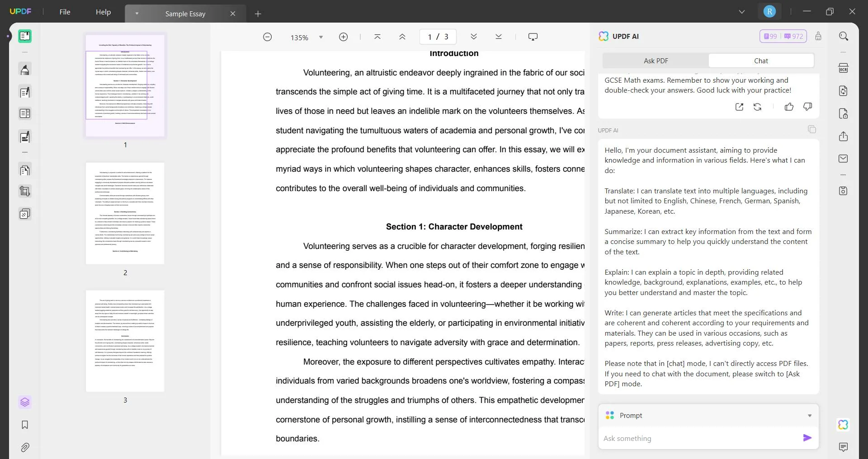The image size is (868, 459).
Task: Open the bookmarks panel icon
Action: click(25, 425)
